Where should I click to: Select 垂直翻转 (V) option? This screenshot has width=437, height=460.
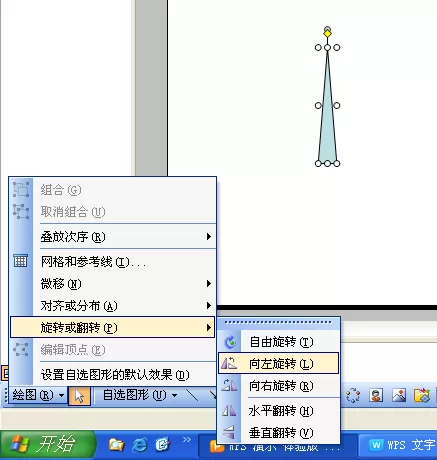pyautogui.click(x=278, y=433)
